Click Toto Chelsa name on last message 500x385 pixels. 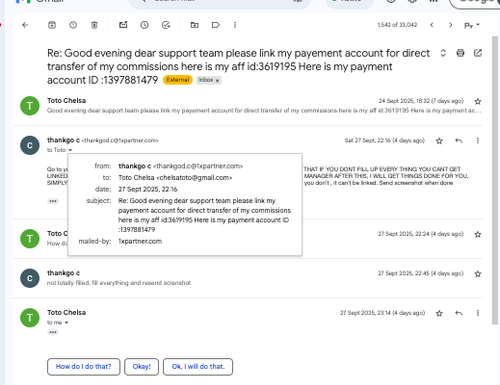pos(66,313)
